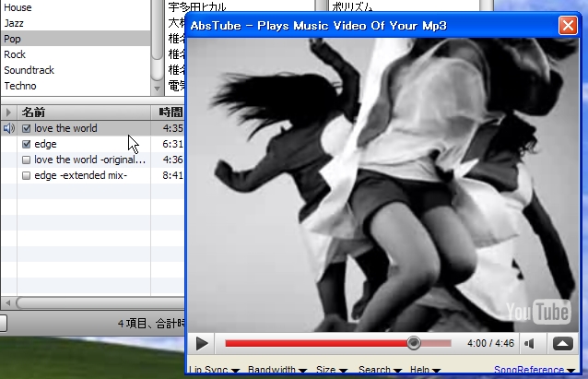Click the YouTube logo on the video
The height and width of the screenshot is (379, 588).
click(x=537, y=311)
